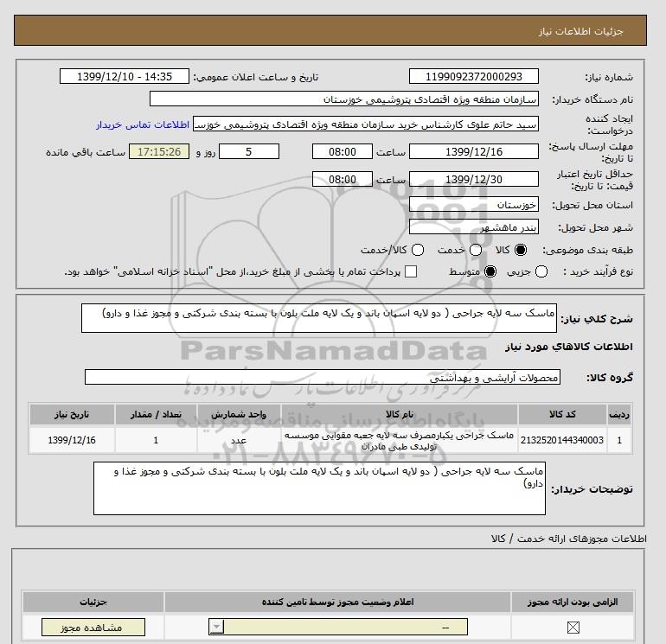Click the اعلام وضعیت مجوز توسط تامین کننده header

[x=338, y=602]
